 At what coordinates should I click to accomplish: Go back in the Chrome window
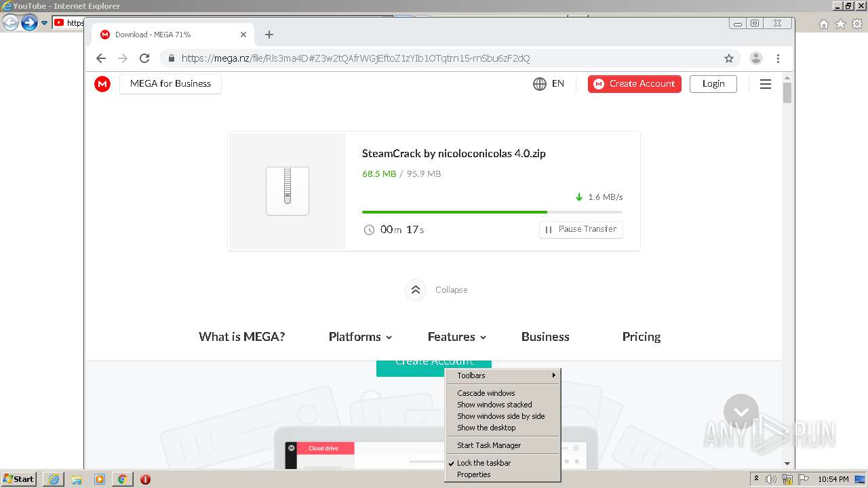(101, 58)
